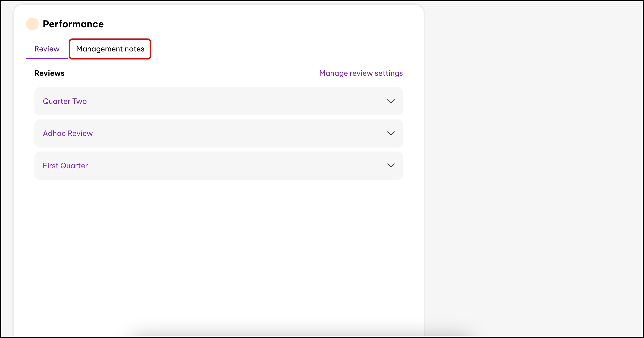The height and width of the screenshot is (338, 644).
Task: Expand Quarter Two using its chevron arrow
Action: point(391,101)
